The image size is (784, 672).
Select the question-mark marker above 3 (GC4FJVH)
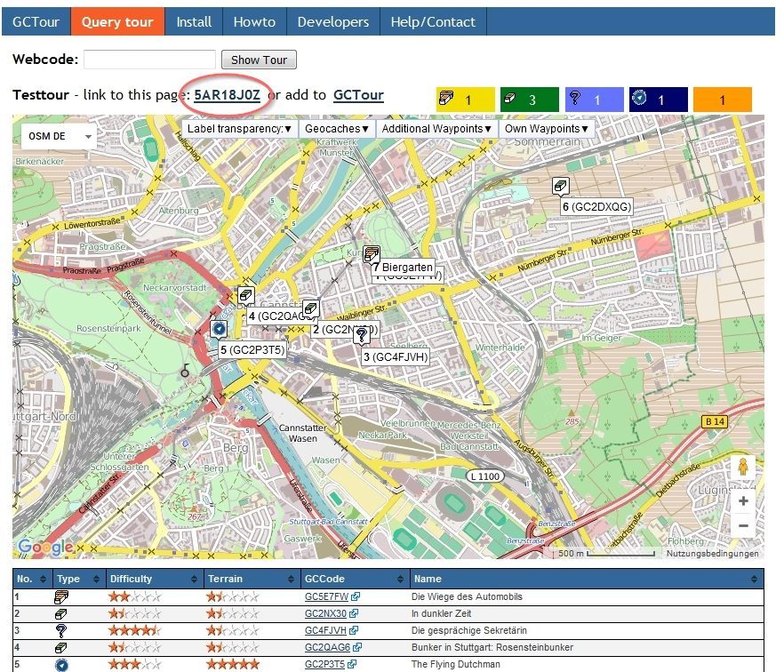pyautogui.click(x=362, y=334)
